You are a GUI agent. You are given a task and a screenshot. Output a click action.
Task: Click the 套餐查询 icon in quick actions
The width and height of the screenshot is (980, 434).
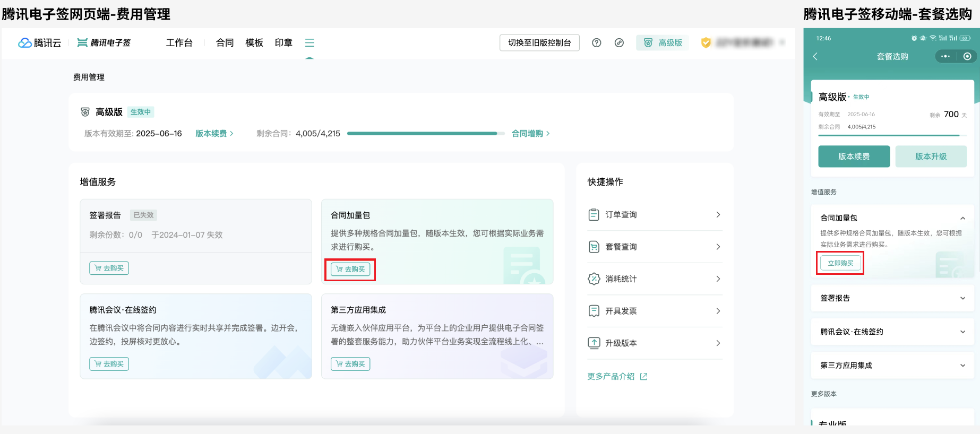pos(594,247)
